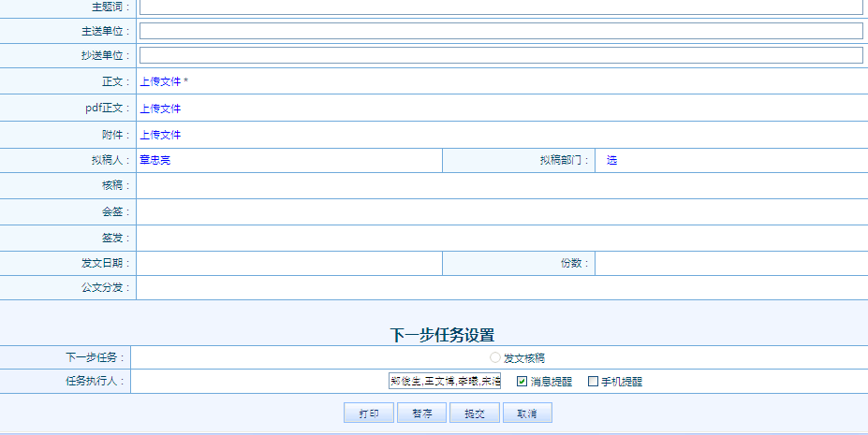Enable the 手机提醒 checkbox
This screenshot has height=435, width=868.
pyautogui.click(x=593, y=382)
